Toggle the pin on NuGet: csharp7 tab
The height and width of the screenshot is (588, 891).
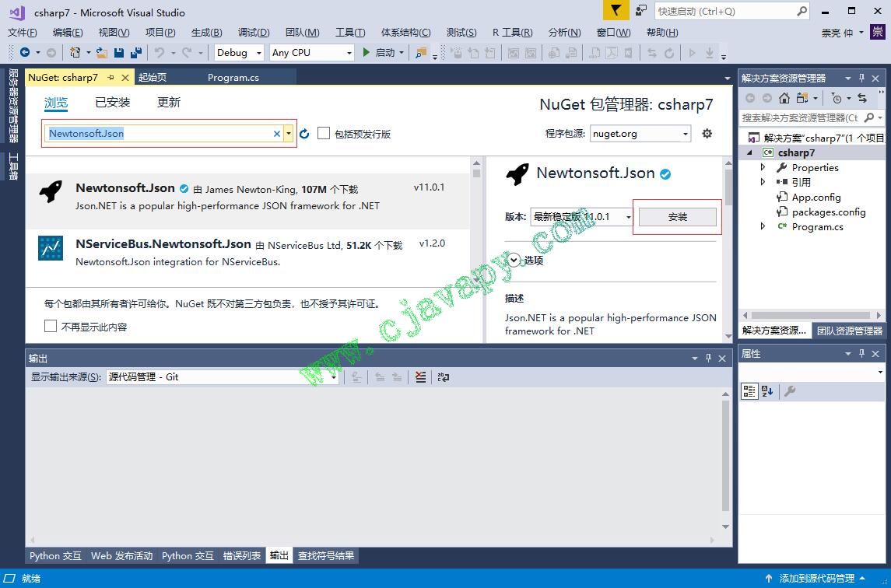(110, 77)
